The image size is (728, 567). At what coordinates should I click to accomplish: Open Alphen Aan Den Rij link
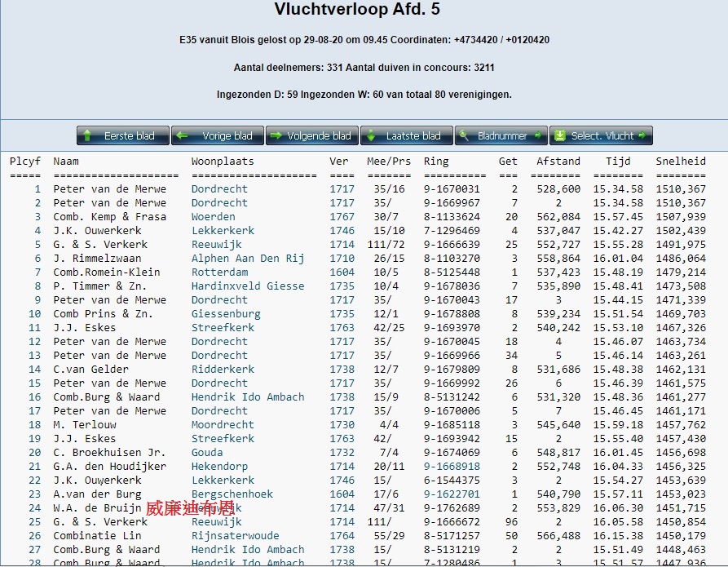tap(248, 259)
